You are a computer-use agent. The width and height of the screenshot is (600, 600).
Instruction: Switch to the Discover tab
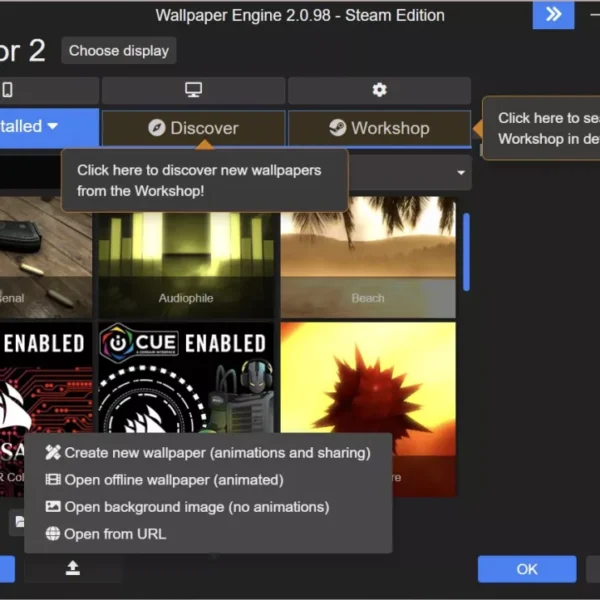(x=193, y=128)
